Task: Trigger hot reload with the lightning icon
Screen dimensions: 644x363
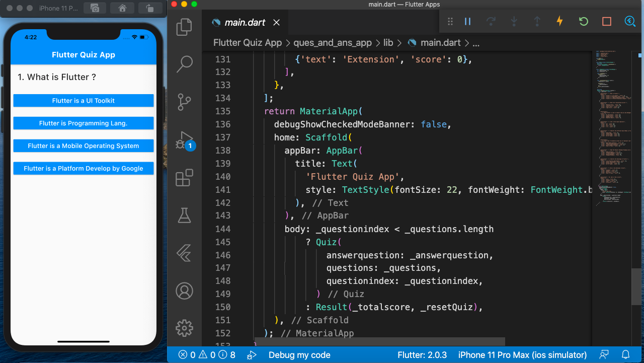Action: click(x=559, y=21)
